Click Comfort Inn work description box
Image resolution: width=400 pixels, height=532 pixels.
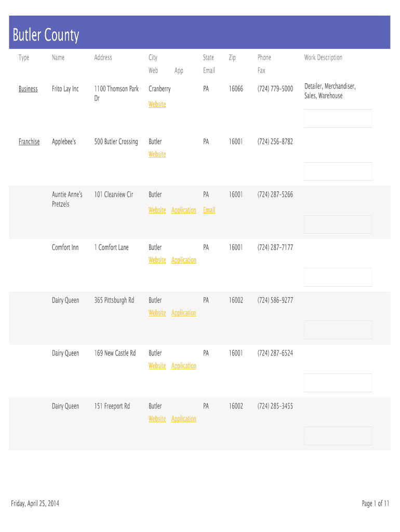point(338,277)
